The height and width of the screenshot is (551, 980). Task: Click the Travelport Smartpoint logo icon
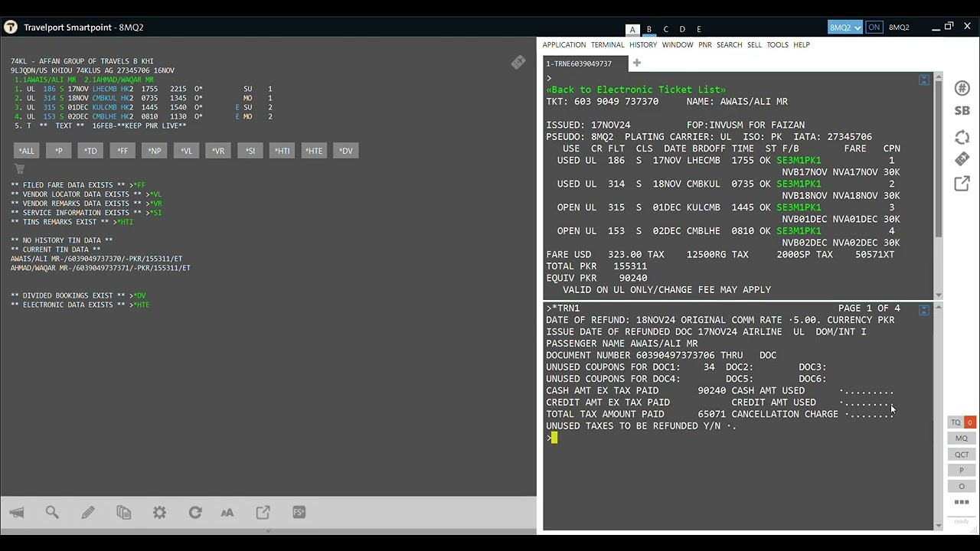tap(11, 28)
